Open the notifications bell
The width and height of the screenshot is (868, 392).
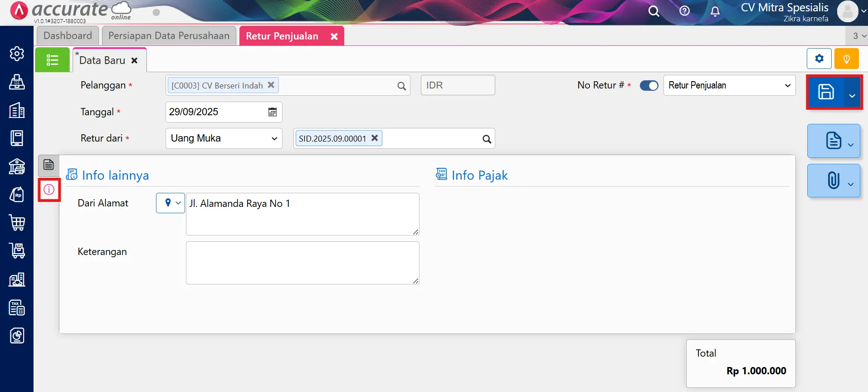(x=715, y=11)
